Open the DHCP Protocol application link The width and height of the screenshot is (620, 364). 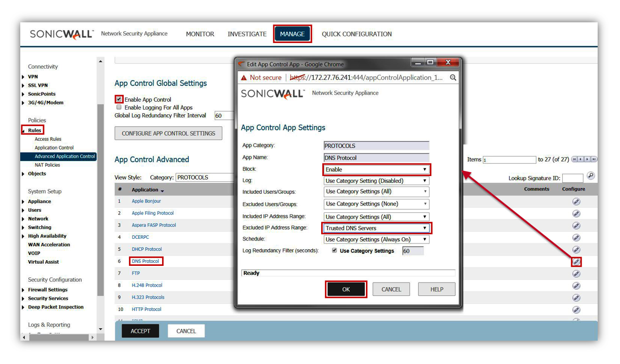click(x=147, y=249)
